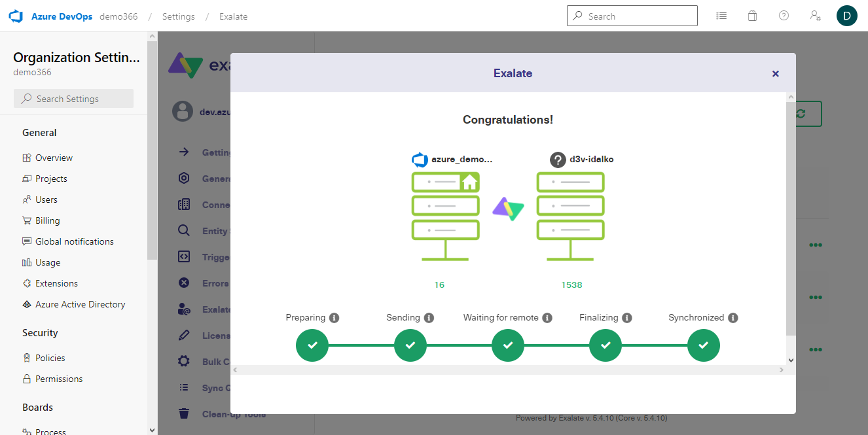The image size is (868, 435).
Task: Click the "Boards" section heading
Action: tap(37, 408)
